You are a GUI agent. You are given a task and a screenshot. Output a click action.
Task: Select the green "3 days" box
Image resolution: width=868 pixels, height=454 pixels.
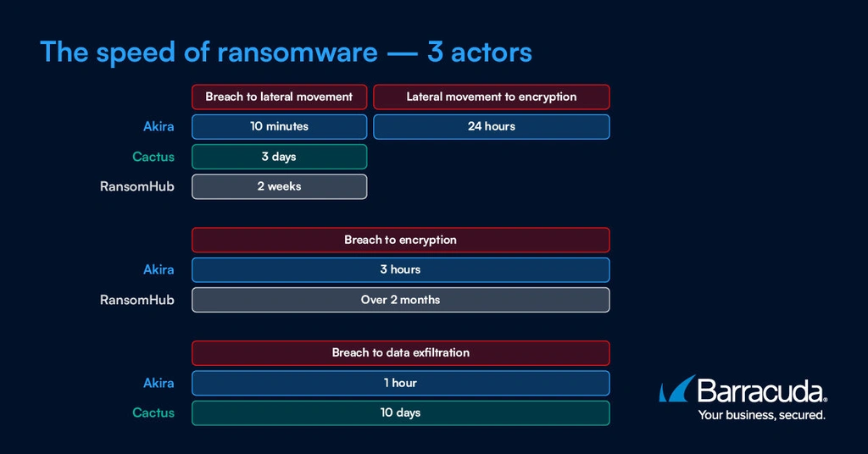click(x=279, y=157)
